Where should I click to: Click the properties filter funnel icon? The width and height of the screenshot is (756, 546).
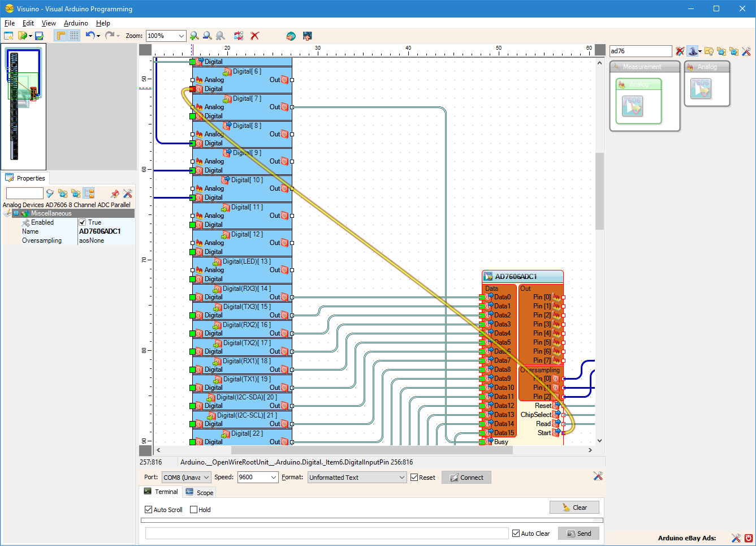tap(50, 194)
